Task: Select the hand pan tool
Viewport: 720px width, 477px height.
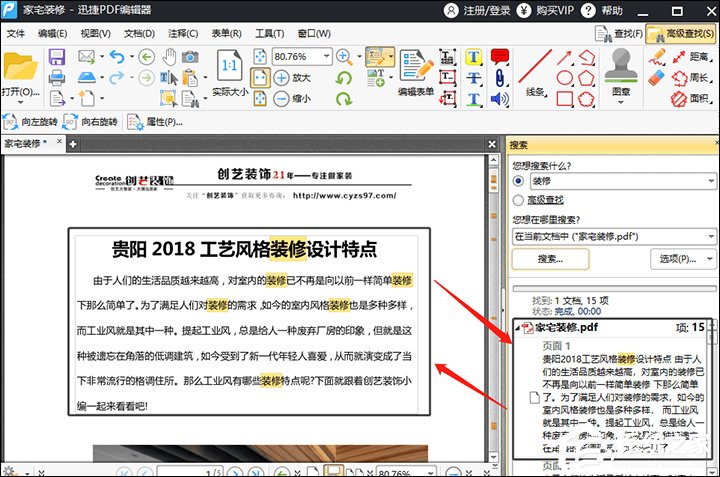Action: (x=169, y=57)
